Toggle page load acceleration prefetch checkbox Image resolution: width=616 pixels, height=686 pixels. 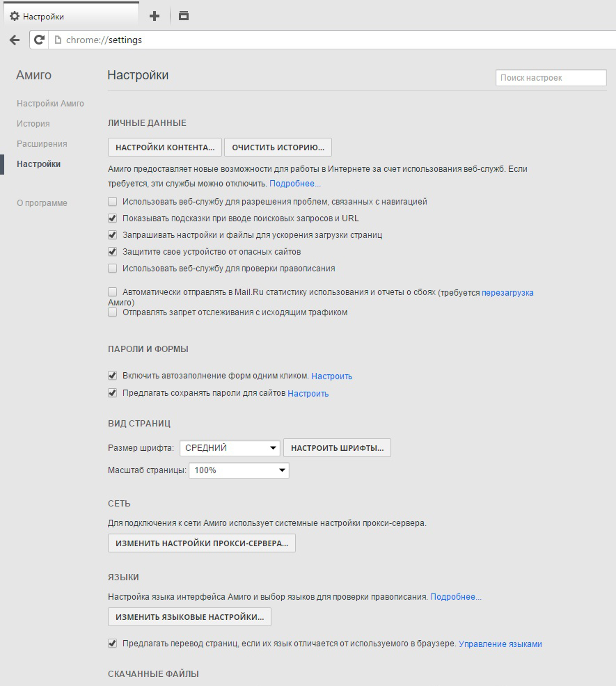point(113,235)
